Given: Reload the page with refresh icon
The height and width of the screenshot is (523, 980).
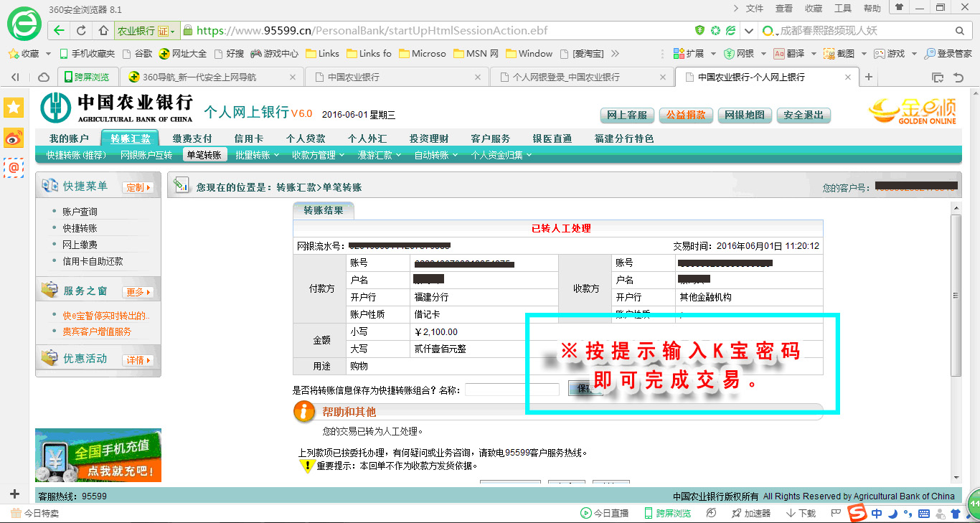Looking at the screenshot, I should pos(81,31).
